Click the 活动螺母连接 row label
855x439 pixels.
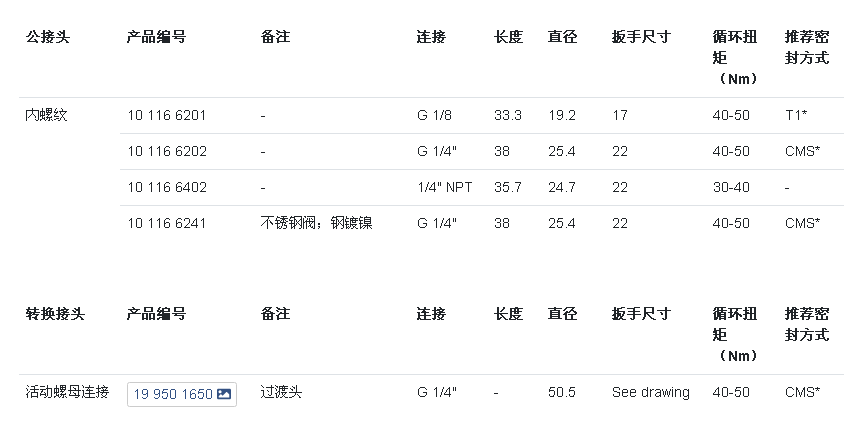[x=68, y=392]
